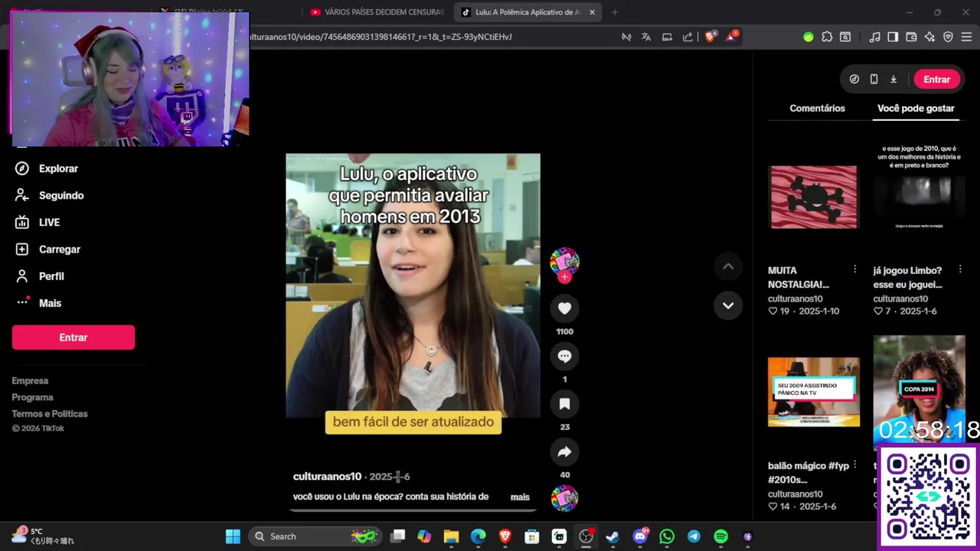
Task: Open Discord from the taskbar
Action: (640, 536)
